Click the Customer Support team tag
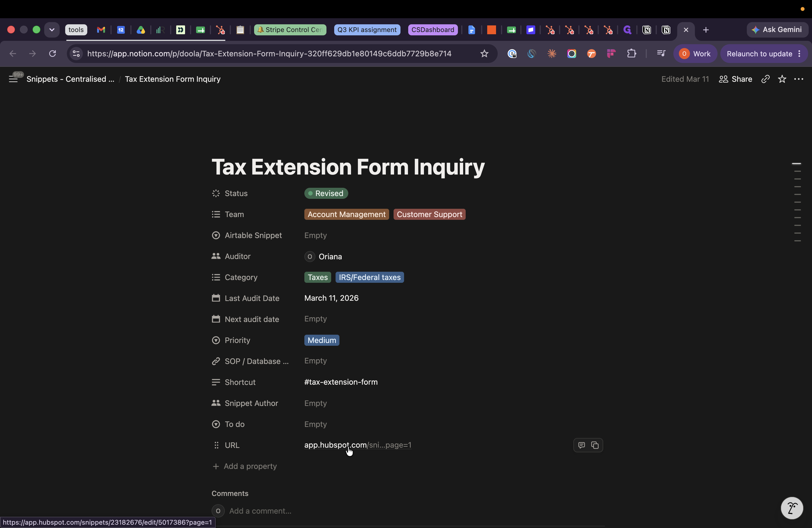Screen dimensions: 812x528 [429, 215]
